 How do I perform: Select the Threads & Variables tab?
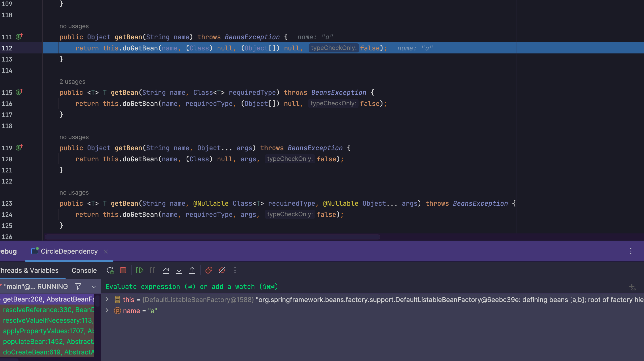(x=29, y=270)
